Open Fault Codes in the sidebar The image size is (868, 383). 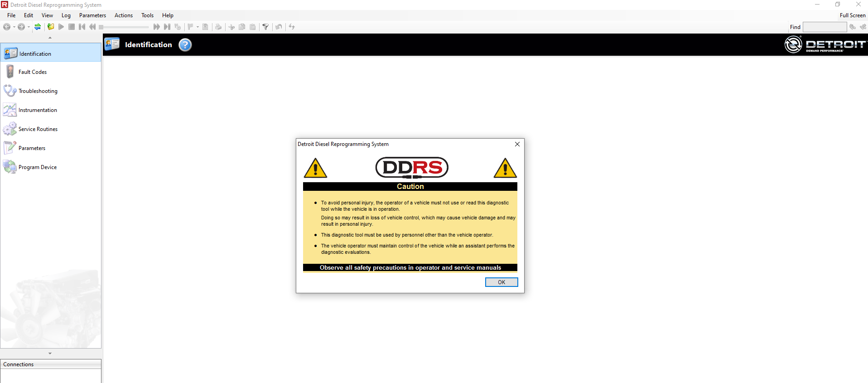tap(33, 72)
